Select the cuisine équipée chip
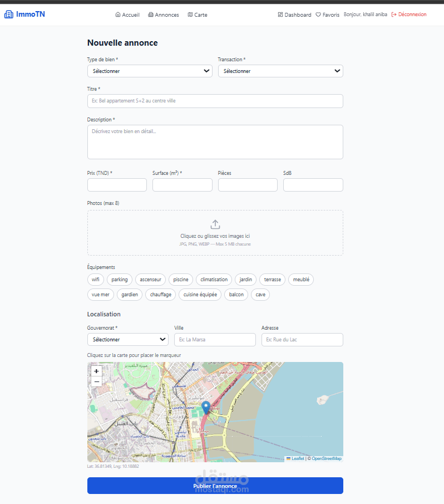Viewport: 444px width, 504px height. pos(200,295)
